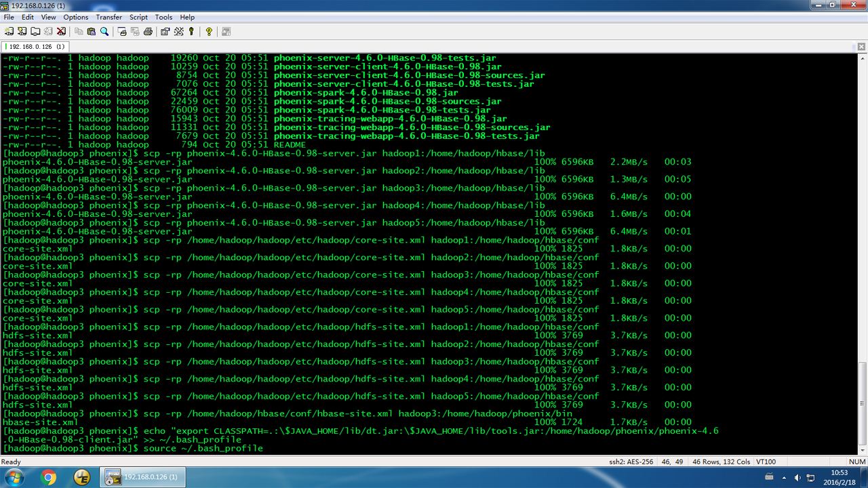Click the public key assistant key icon
This screenshot has width=868, height=488.
[x=191, y=31]
